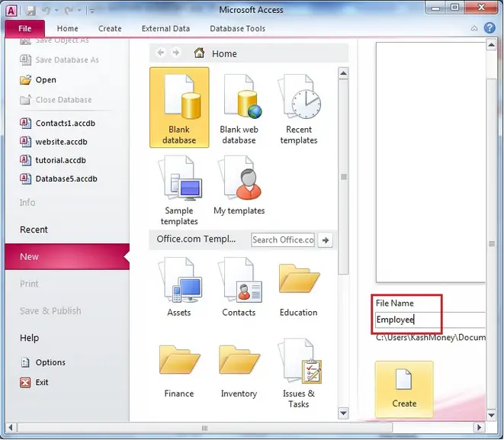Select New in the backstage menu
The height and width of the screenshot is (440, 504).
click(67, 256)
